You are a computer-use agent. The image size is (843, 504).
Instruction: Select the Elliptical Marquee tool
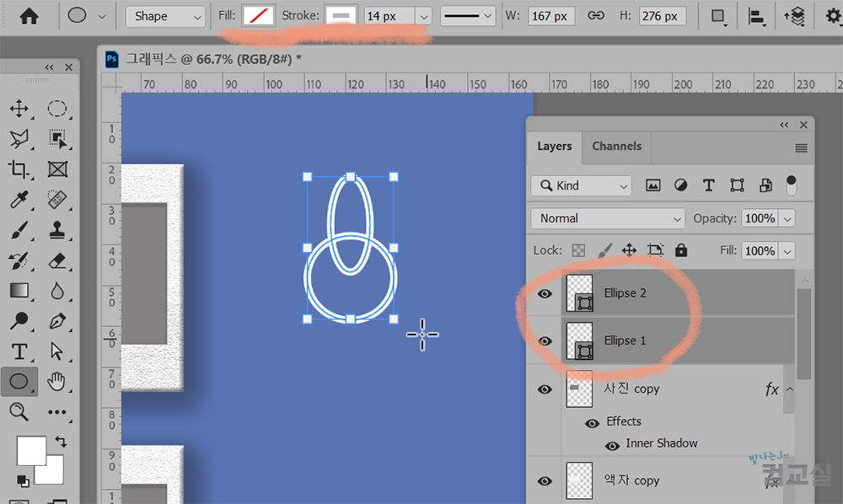tap(57, 109)
